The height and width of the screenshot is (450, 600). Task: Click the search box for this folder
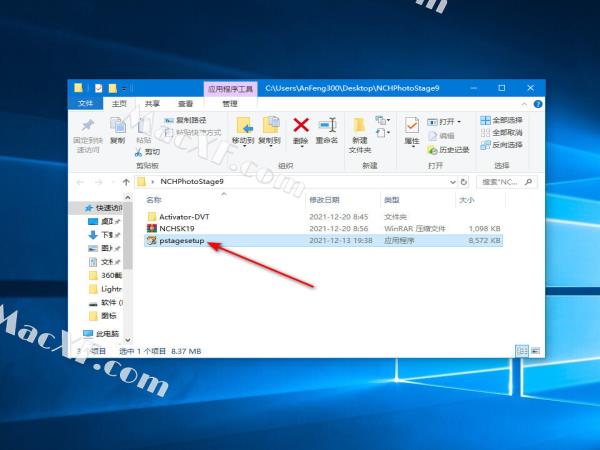(x=507, y=182)
